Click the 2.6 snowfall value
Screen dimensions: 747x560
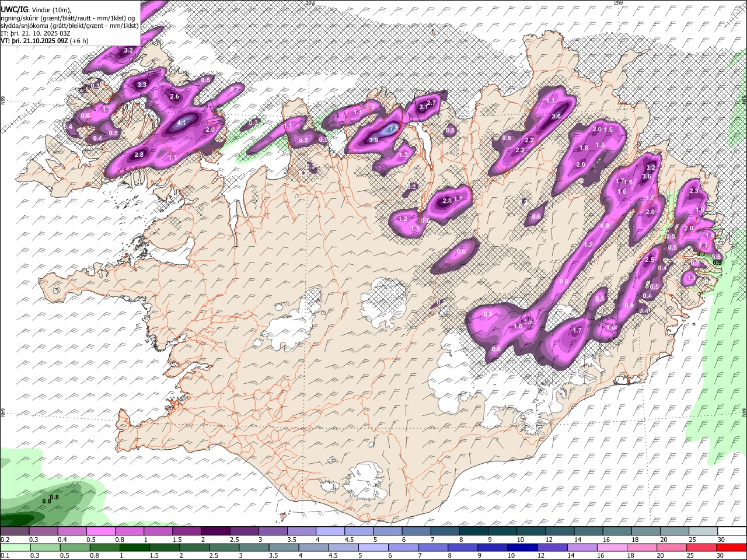click(x=174, y=96)
